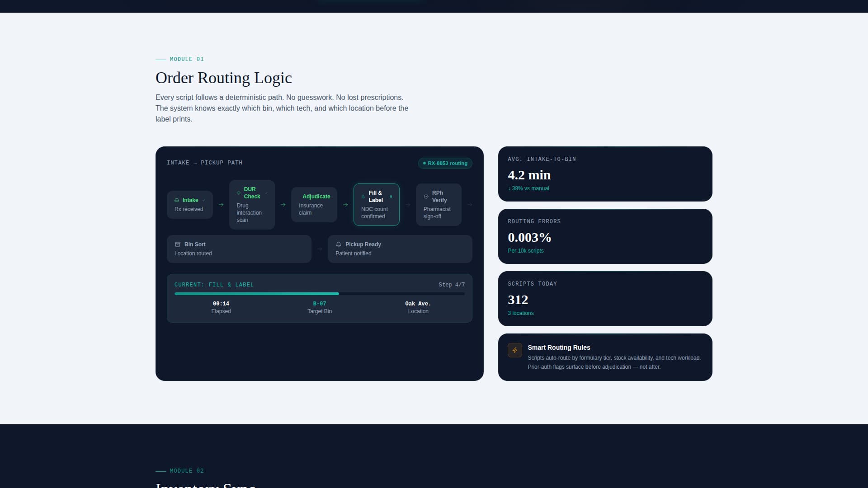The width and height of the screenshot is (868, 488).
Task: Click the 'Smart Routing Rules' title
Action: pyautogui.click(x=559, y=347)
